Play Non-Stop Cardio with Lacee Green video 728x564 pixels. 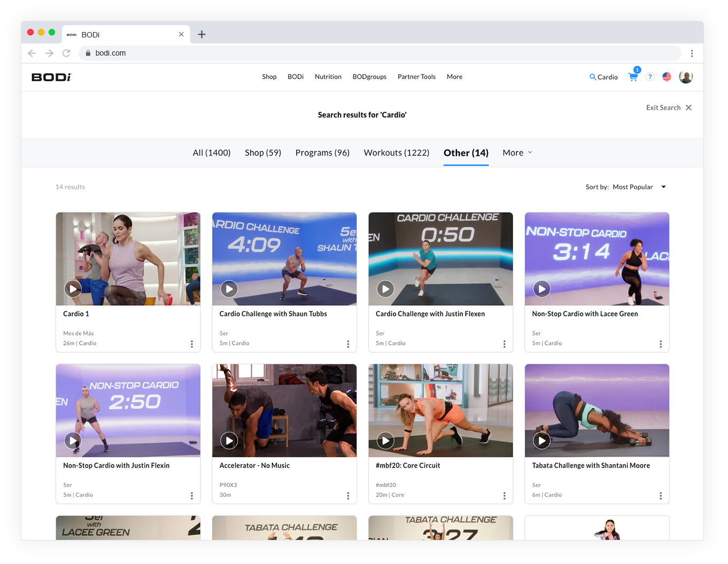(x=542, y=289)
